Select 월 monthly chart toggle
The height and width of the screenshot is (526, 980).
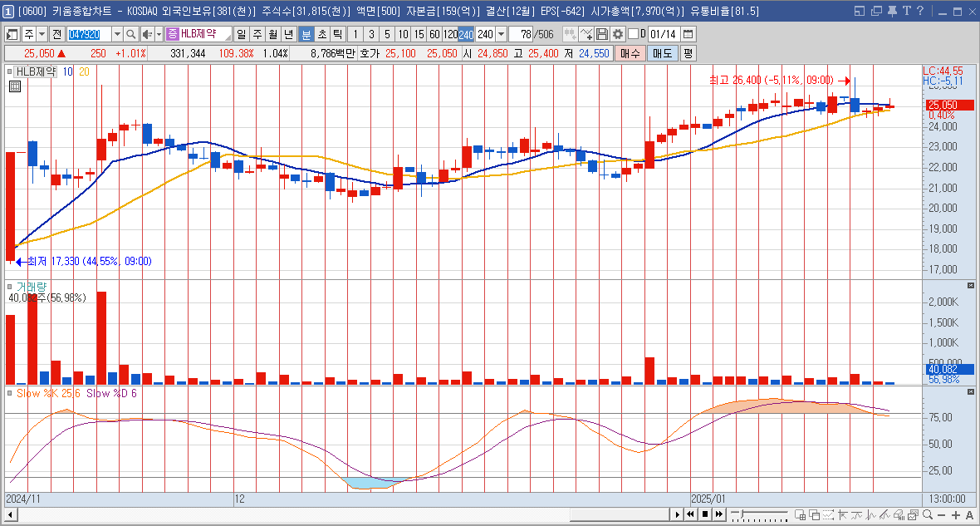(x=273, y=34)
